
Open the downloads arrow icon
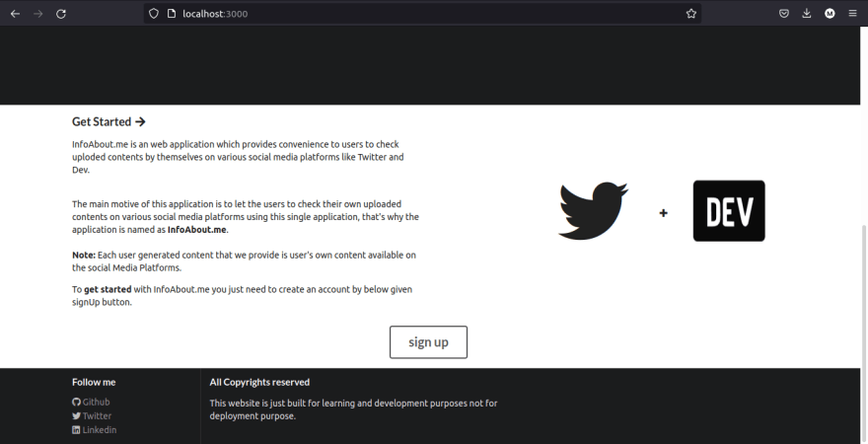(x=807, y=13)
